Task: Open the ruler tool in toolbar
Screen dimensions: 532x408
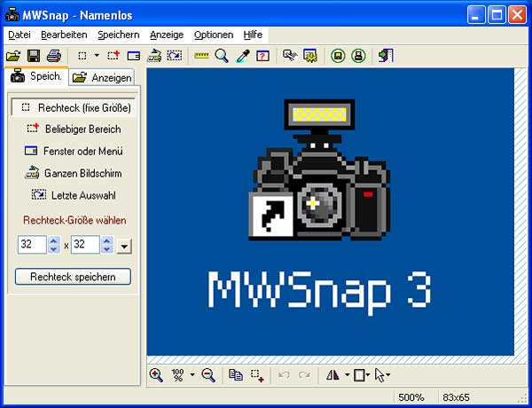Action: coord(201,56)
